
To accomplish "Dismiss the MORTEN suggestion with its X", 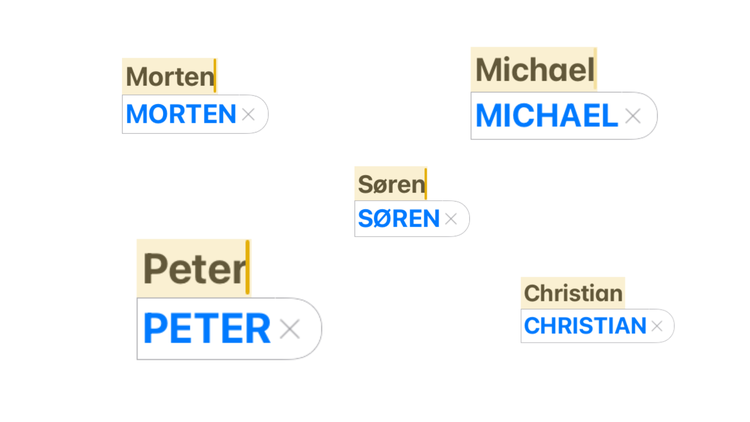I will tap(248, 115).
